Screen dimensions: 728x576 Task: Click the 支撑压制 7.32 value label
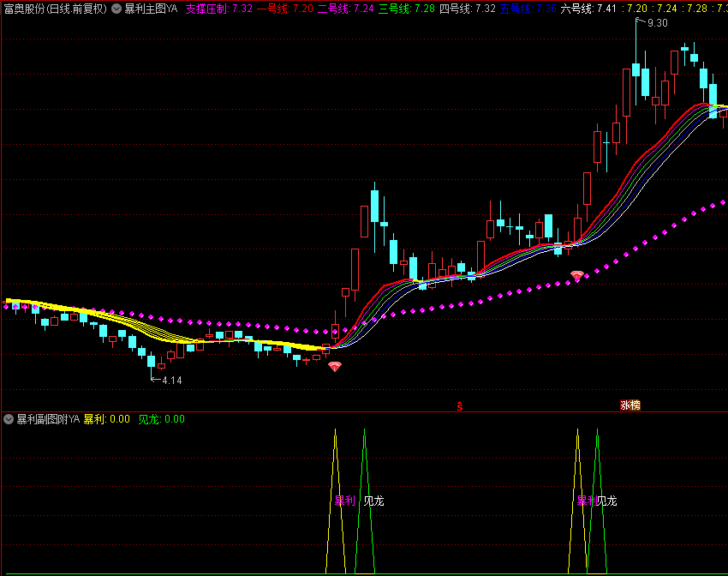pos(218,9)
